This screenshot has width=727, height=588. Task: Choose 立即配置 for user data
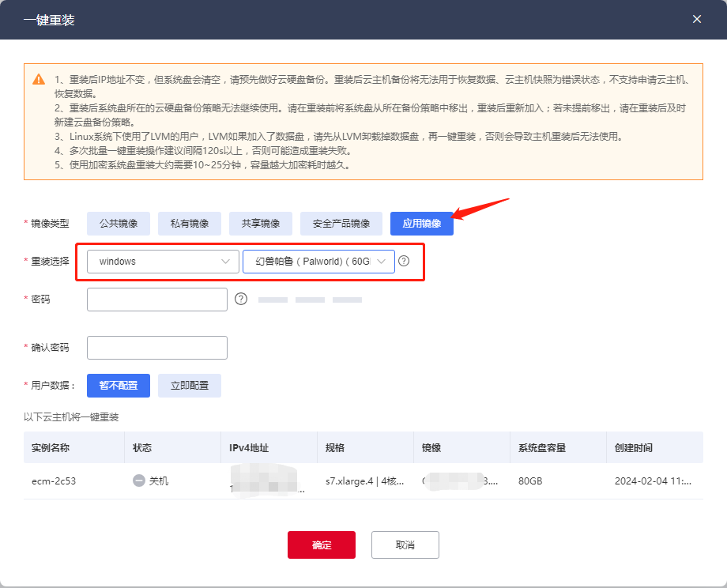pos(189,386)
